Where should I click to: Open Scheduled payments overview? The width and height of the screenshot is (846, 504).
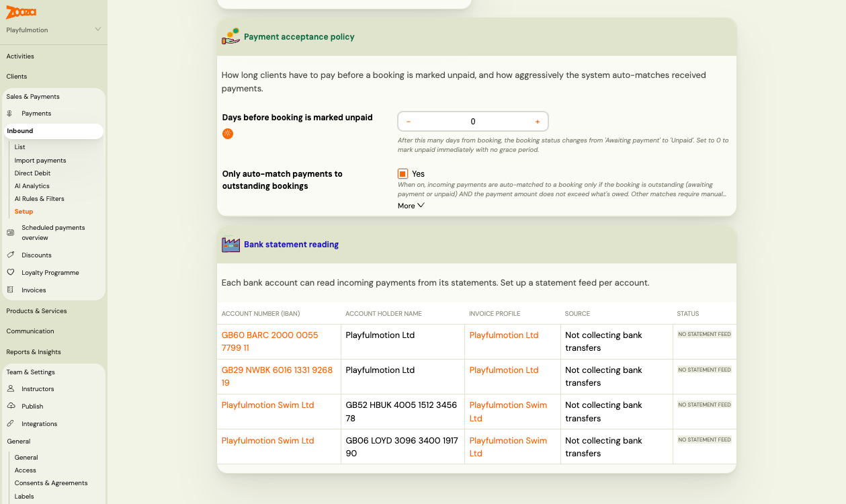coord(53,233)
